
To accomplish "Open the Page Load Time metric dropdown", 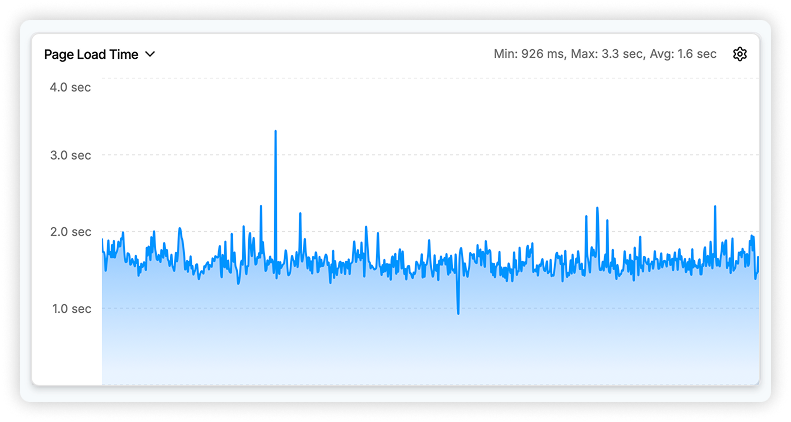I will pyautogui.click(x=91, y=54).
